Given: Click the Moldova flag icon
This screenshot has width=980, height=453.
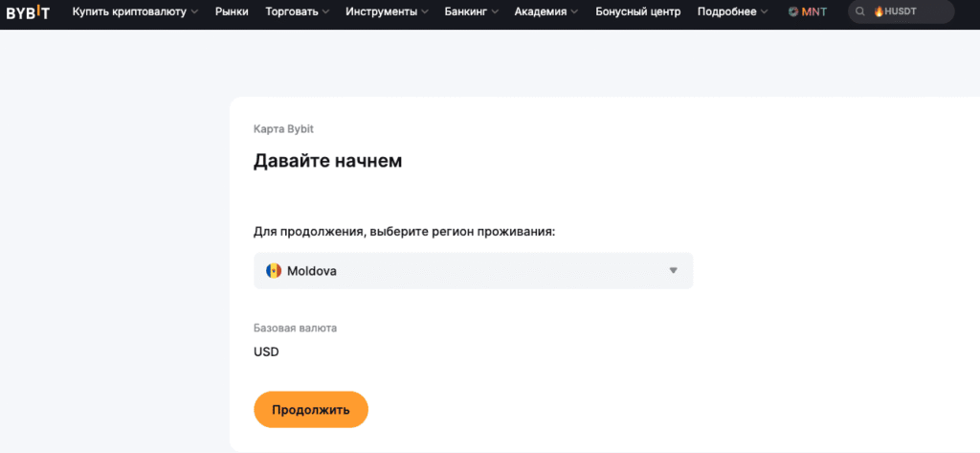Looking at the screenshot, I should 273,271.
